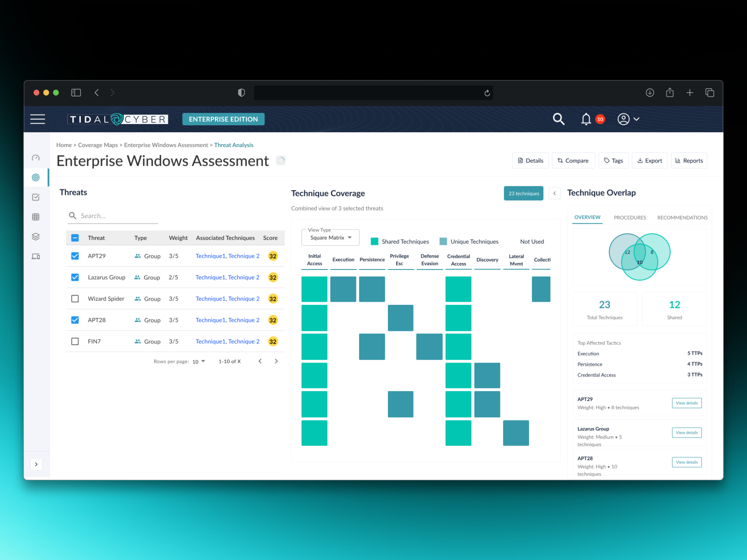Click the browser share icon
Image resolution: width=747 pixels, height=560 pixels.
[x=670, y=92]
